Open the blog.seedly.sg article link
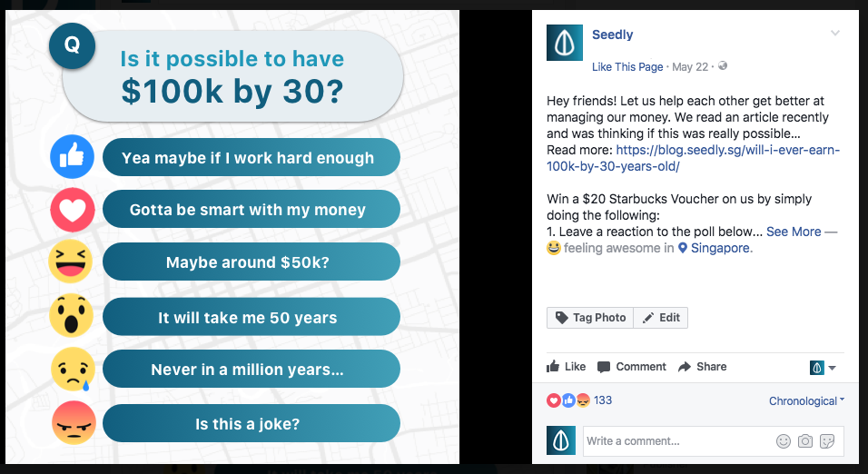868x474 pixels. (693, 158)
